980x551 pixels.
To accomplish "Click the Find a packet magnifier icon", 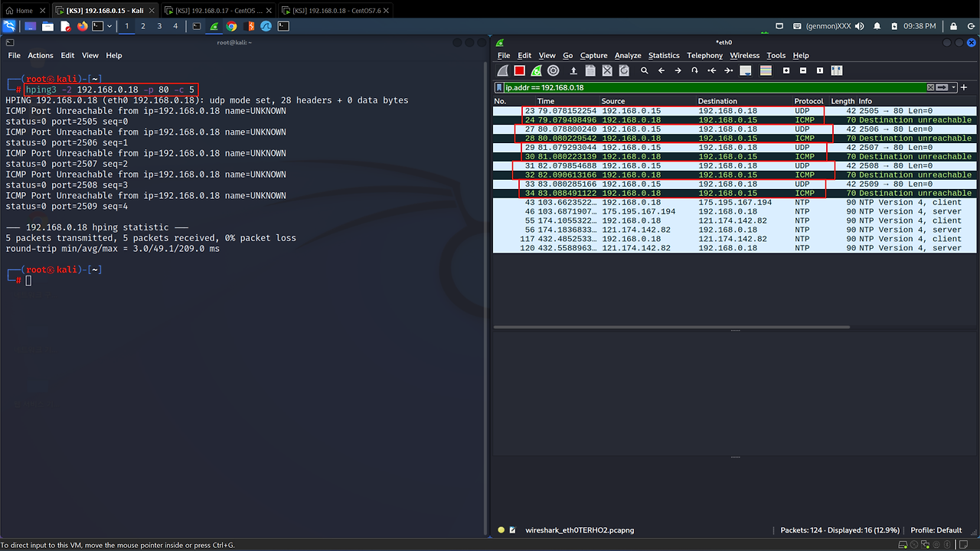I will [x=645, y=70].
